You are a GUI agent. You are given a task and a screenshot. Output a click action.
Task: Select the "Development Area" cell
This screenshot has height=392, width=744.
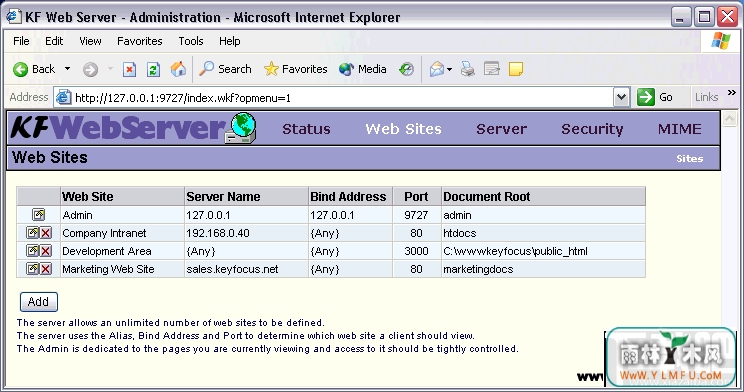pos(122,251)
